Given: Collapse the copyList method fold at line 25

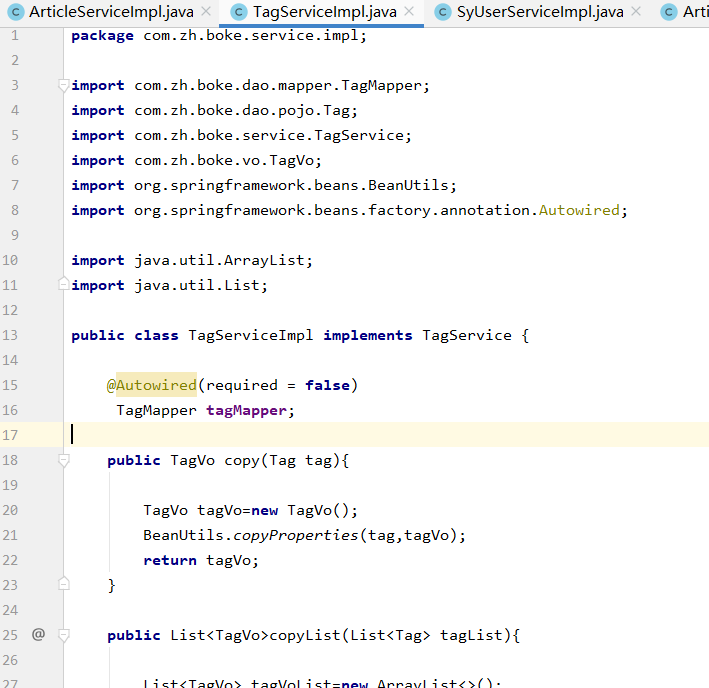Looking at the screenshot, I should 64,635.
